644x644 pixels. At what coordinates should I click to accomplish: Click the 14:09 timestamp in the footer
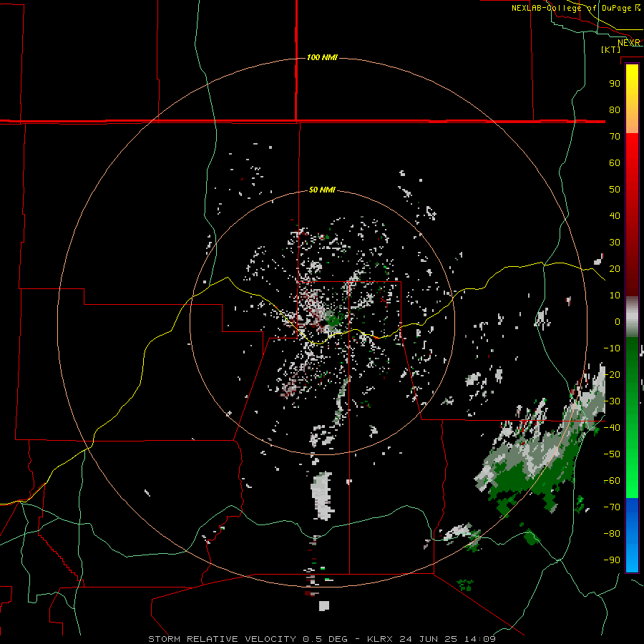point(479,639)
